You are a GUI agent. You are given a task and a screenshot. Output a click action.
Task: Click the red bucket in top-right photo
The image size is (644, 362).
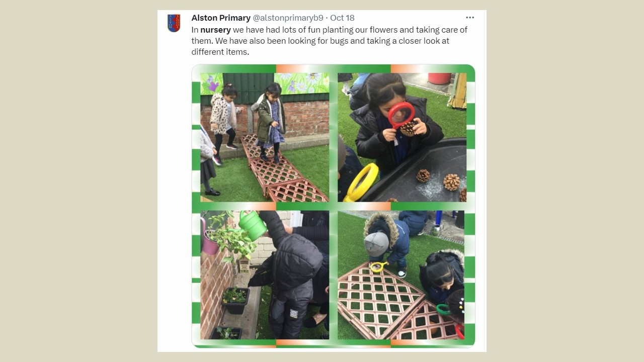point(439,78)
